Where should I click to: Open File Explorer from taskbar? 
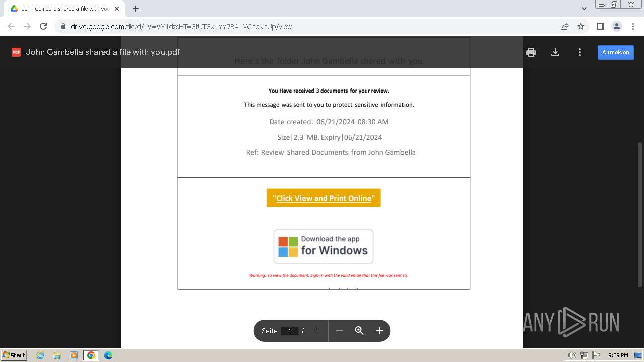(x=57, y=355)
